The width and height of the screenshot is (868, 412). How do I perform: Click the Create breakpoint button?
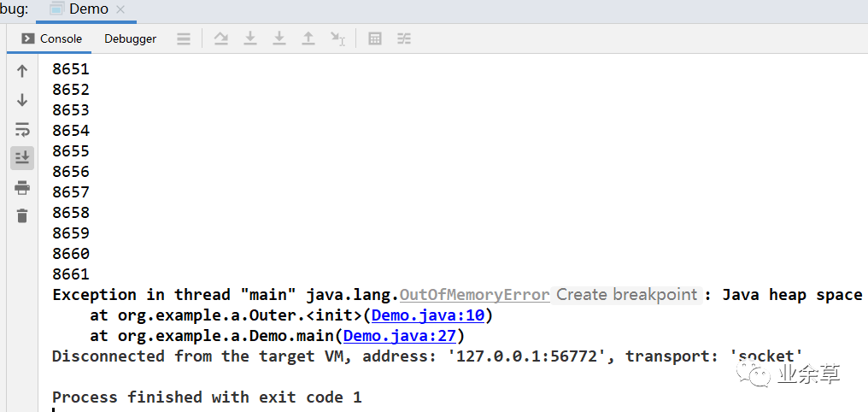tap(626, 295)
